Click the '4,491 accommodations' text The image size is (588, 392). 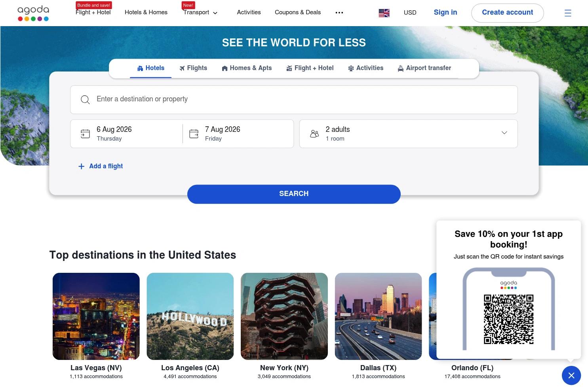[190, 377]
